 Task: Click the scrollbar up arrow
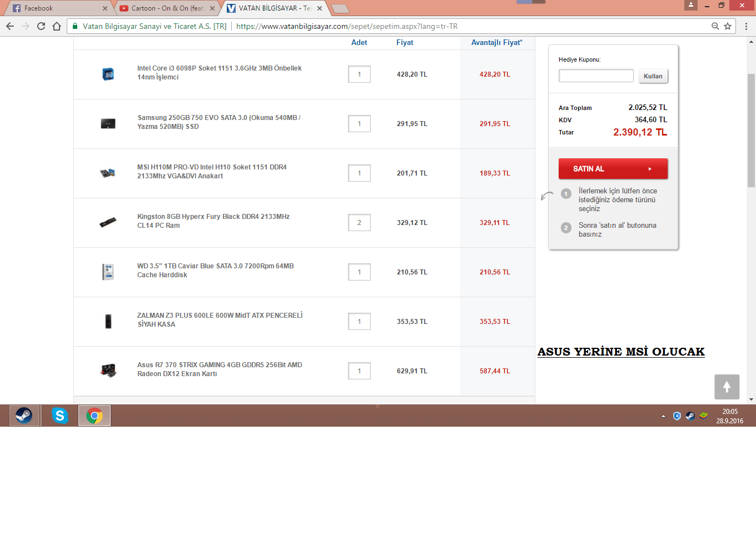[x=752, y=42]
